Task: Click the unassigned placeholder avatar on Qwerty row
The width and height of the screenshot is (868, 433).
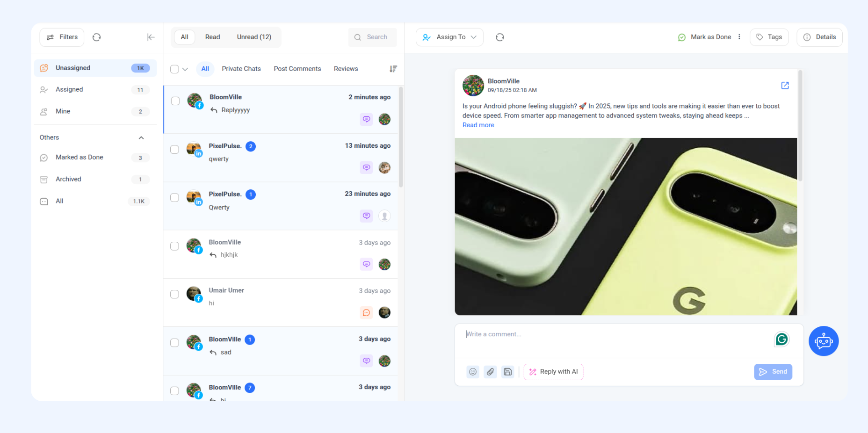Action: 384,216
